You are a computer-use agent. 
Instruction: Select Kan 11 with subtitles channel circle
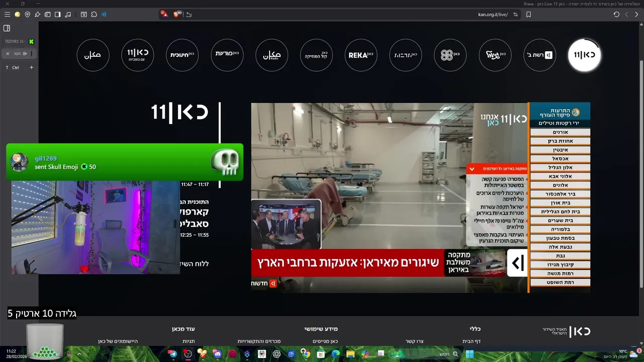138,55
